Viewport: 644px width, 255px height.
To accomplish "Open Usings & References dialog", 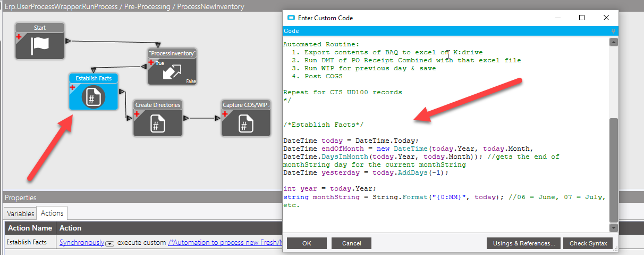I will tap(523, 243).
